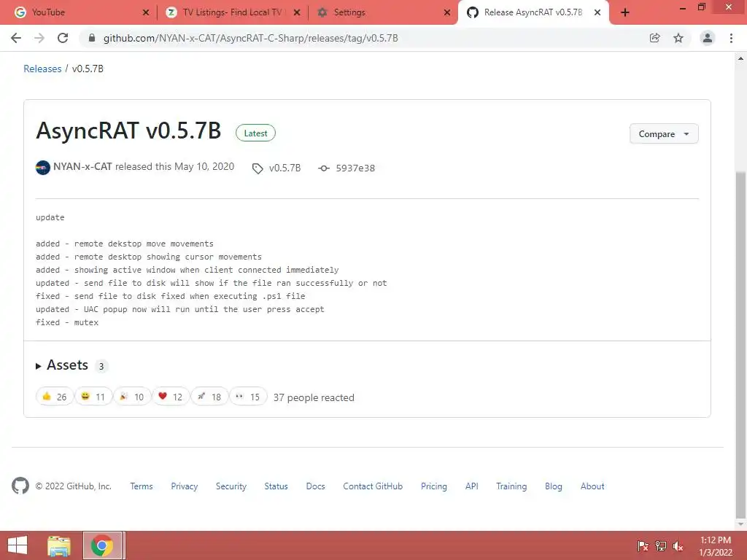Share this page via share icon
747x560 pixels.
coord(654,38)
